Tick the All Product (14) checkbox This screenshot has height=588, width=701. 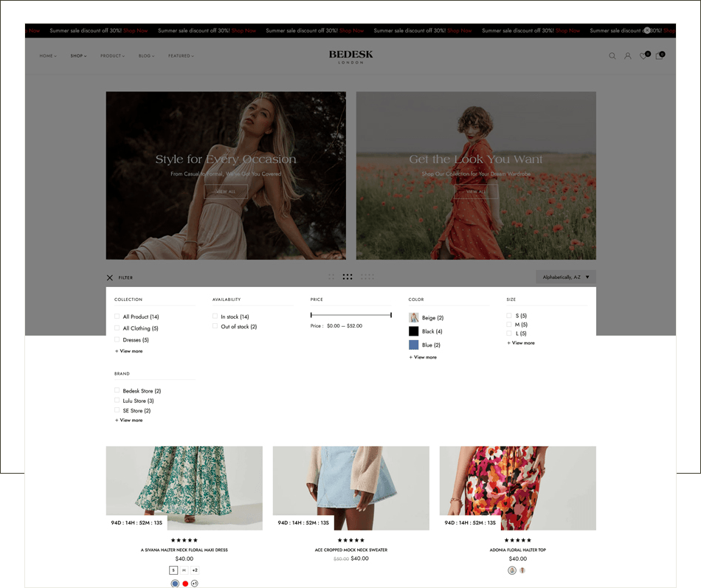(117, 317)
